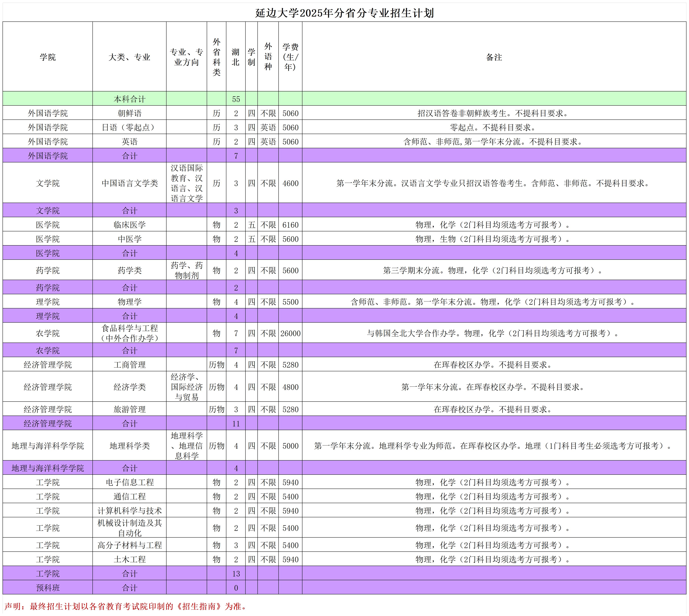Select the 计算机科学与技术 major cell

[129, 510]
